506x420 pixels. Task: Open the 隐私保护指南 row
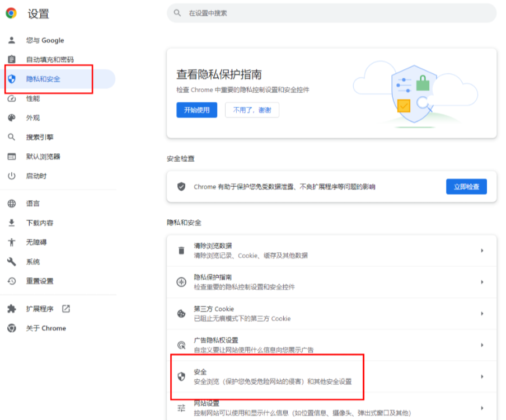[331, 282]
